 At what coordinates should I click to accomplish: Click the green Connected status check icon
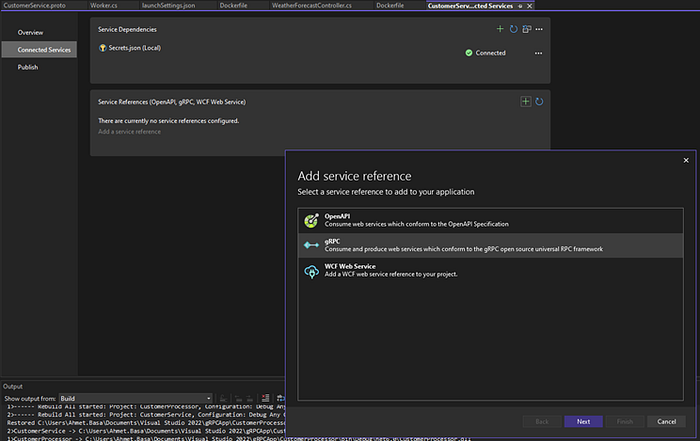(x=469, y=53)
